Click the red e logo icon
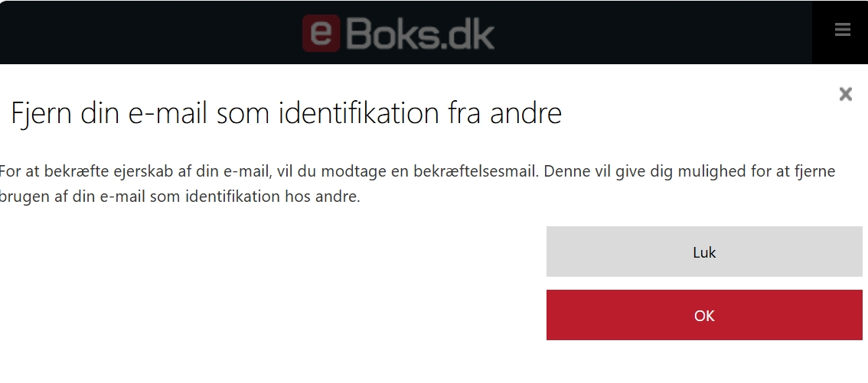 pyautogui.click(x=321, y=33)
